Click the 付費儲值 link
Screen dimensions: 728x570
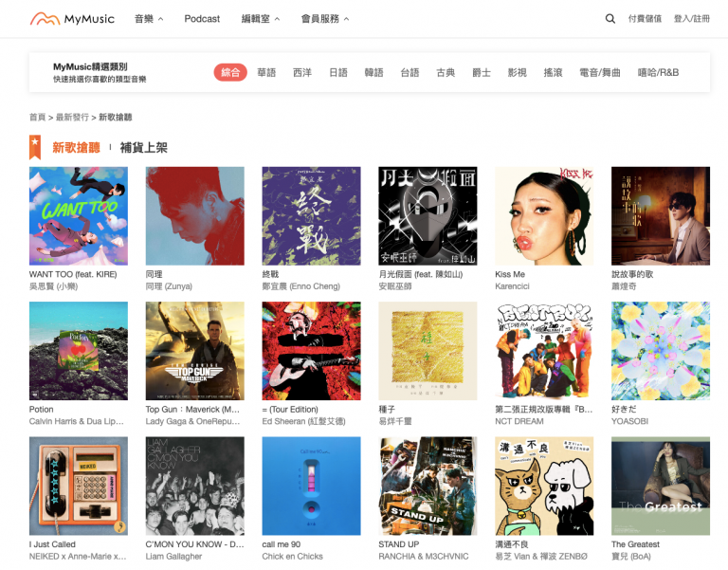[645, 19]
